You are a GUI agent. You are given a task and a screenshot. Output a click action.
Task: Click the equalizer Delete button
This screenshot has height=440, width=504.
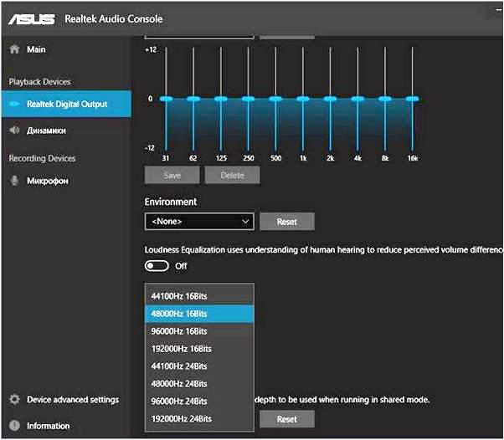point(233,175)
